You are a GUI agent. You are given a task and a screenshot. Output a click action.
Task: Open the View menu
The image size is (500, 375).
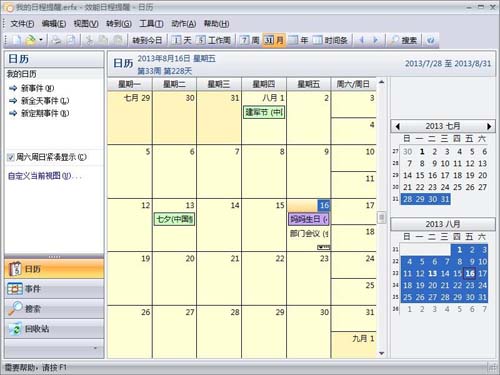pyautogui.click(x=86, y=24)
